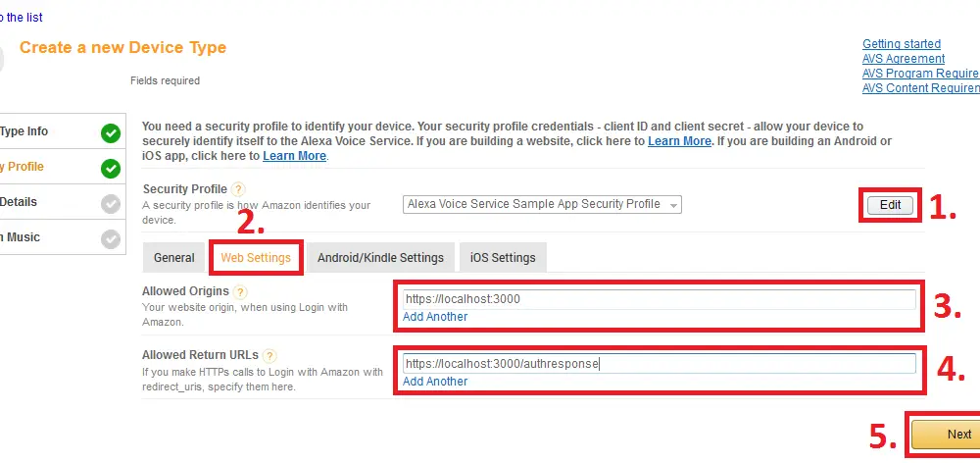The image size is (980, 463).
Task: Click gray checkmark beside Details step
Action: (x=111, y=204)
